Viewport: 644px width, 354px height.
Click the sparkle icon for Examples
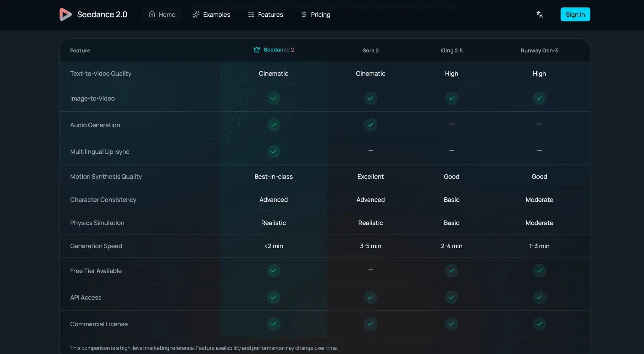point(196,14)
